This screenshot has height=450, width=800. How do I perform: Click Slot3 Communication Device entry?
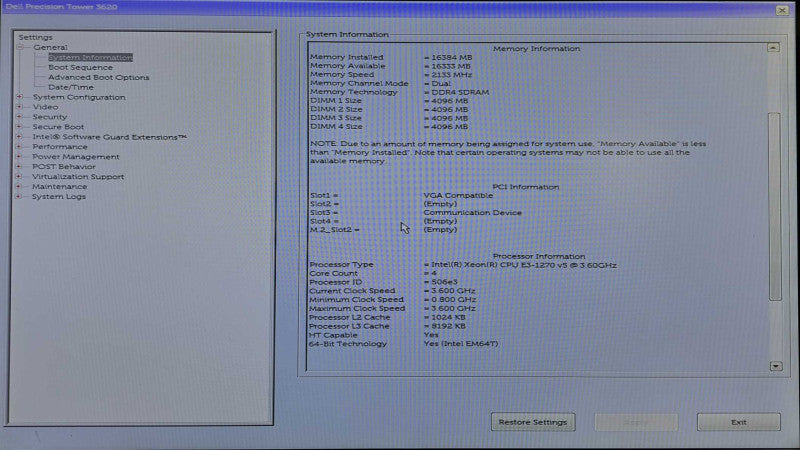(472, 212)
